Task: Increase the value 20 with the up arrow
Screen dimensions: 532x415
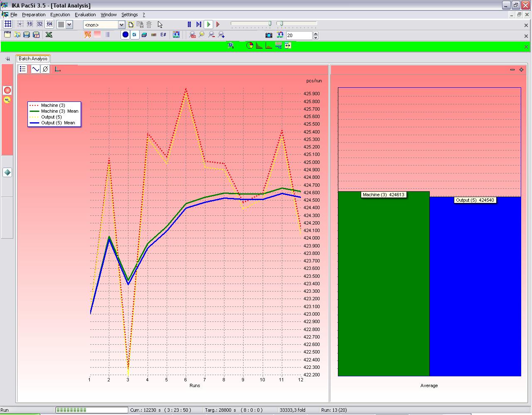Action: point(316,33)
